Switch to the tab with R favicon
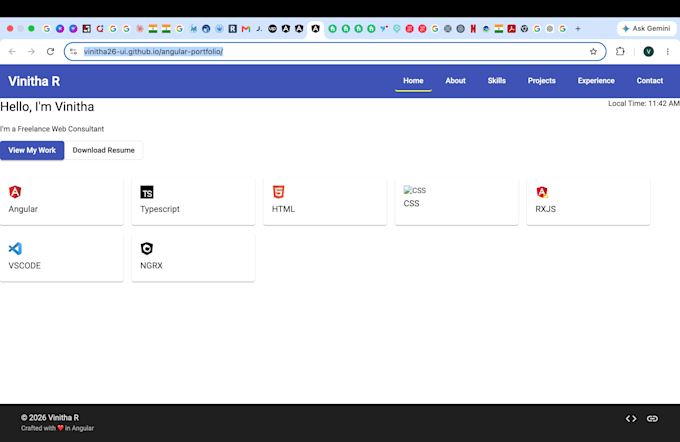This screenshot has width=680, height=442. coord(233,29)
